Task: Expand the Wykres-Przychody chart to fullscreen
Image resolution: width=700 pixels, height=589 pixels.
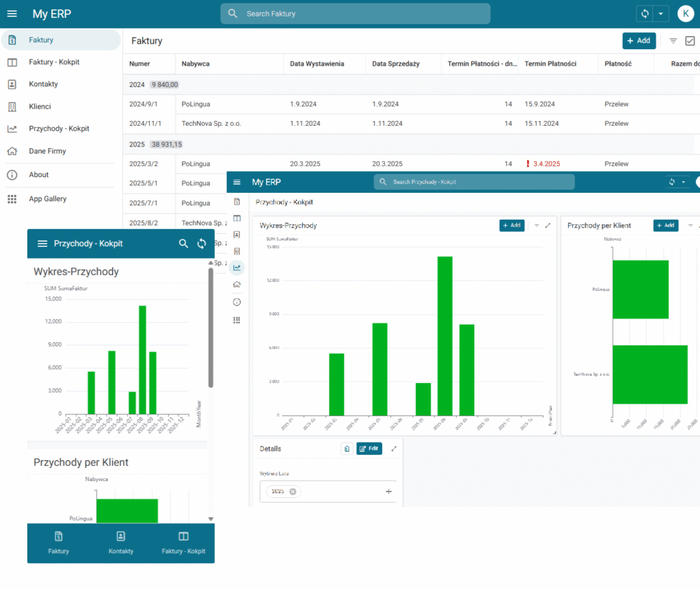Action: (548, 225)
